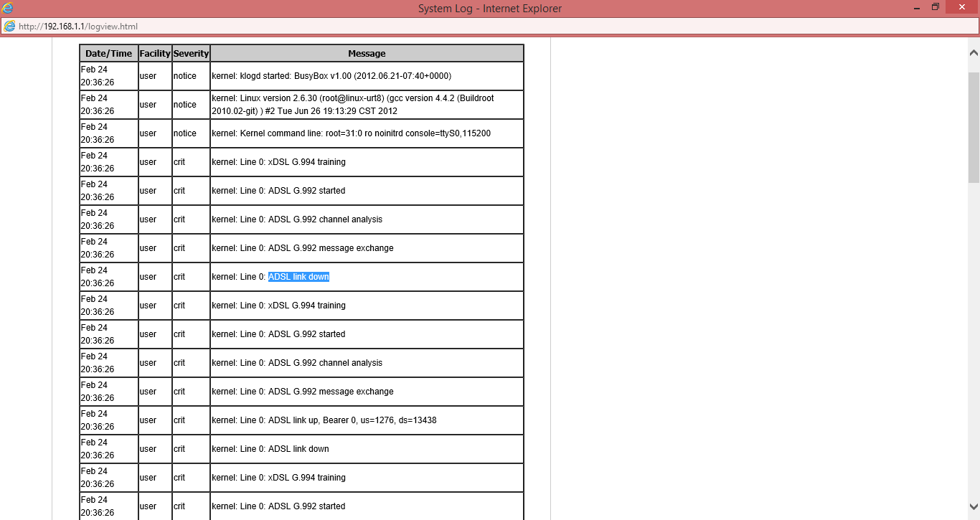Screen dimensions: 980x520
Task: Close the System Log window
Action: tap(961, 7)
